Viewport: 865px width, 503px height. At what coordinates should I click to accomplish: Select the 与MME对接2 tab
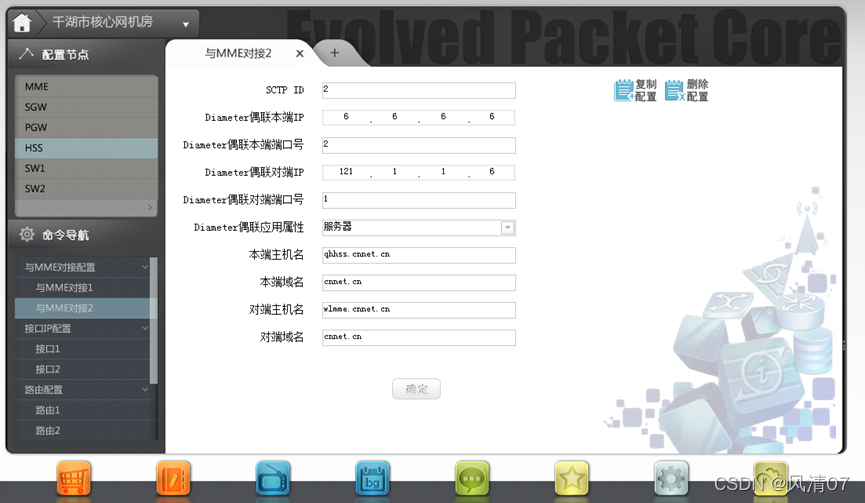coord(238,53)
